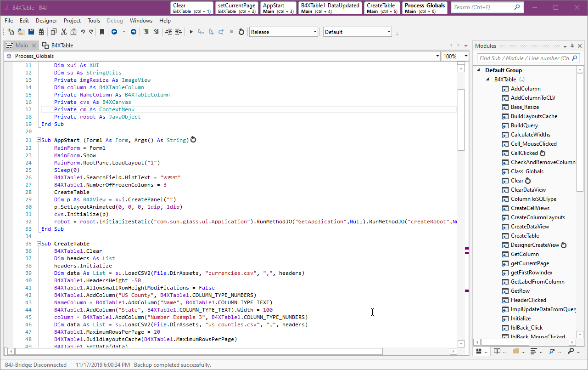Open the Process_Globals sub selector dropdown
This screenshot has width=588, height=370.
click(x=437, y=56)
